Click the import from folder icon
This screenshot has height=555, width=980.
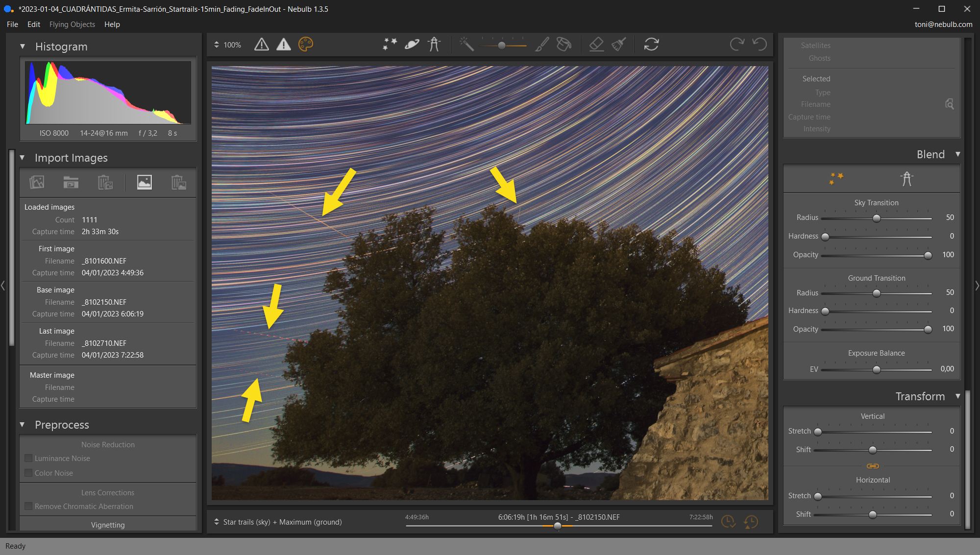coord(71,182)
